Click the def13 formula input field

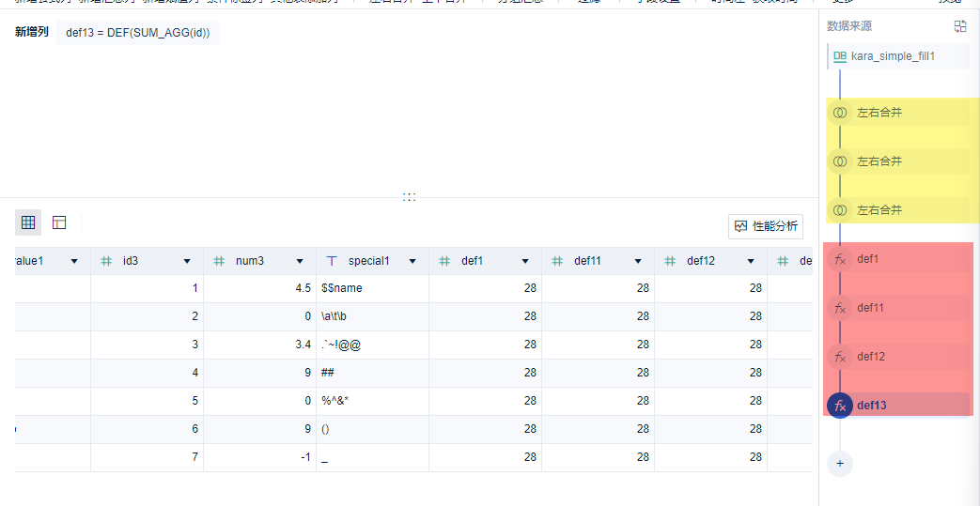click(x=137, y=33)
